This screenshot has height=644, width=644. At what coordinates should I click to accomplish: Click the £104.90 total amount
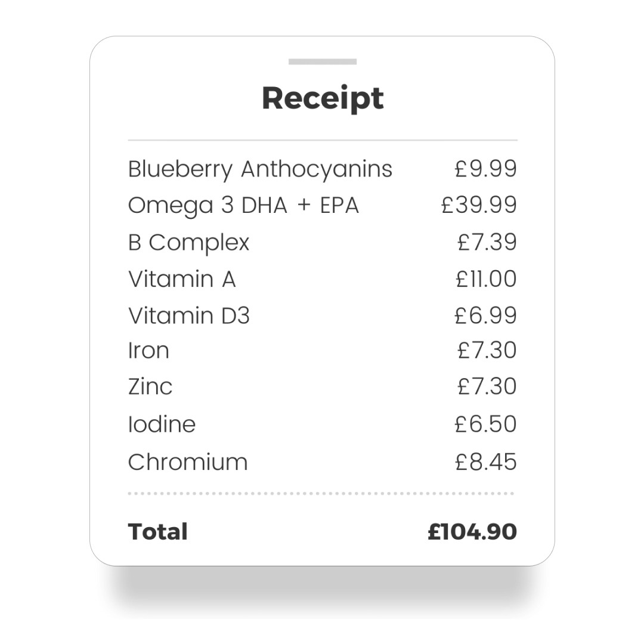(x=472, y=532)
